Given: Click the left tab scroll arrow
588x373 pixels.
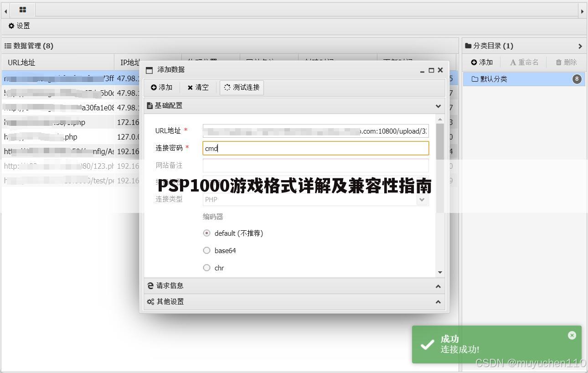Looking at the screenshot, I should (x=5, y=10).
